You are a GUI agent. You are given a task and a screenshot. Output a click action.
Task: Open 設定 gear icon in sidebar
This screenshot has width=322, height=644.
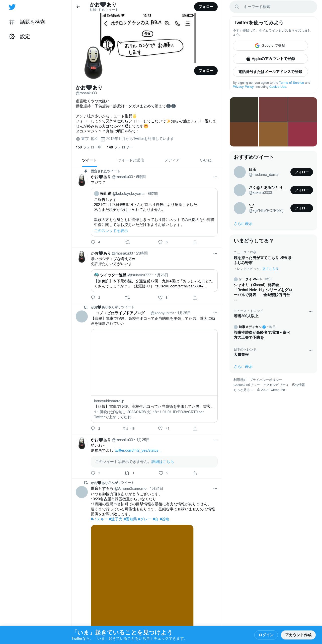tap(12, 36)
